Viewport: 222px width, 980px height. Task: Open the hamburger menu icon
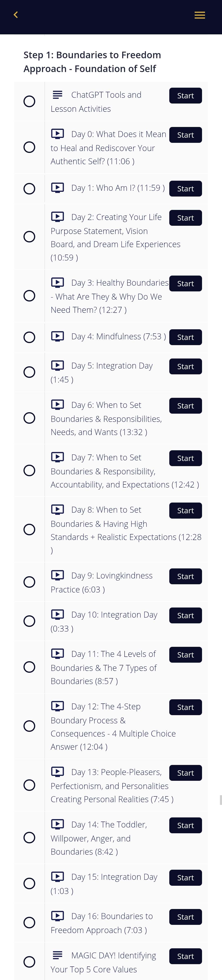click(200, 15)
